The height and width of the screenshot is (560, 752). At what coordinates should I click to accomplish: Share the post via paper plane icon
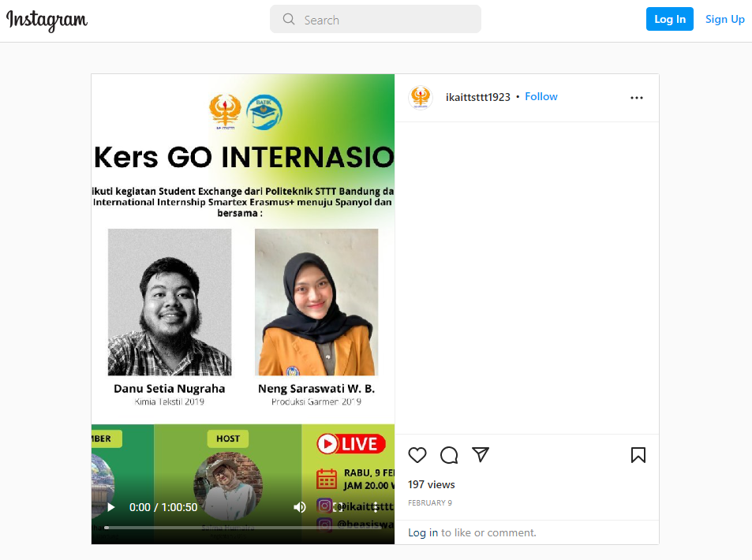480,454
